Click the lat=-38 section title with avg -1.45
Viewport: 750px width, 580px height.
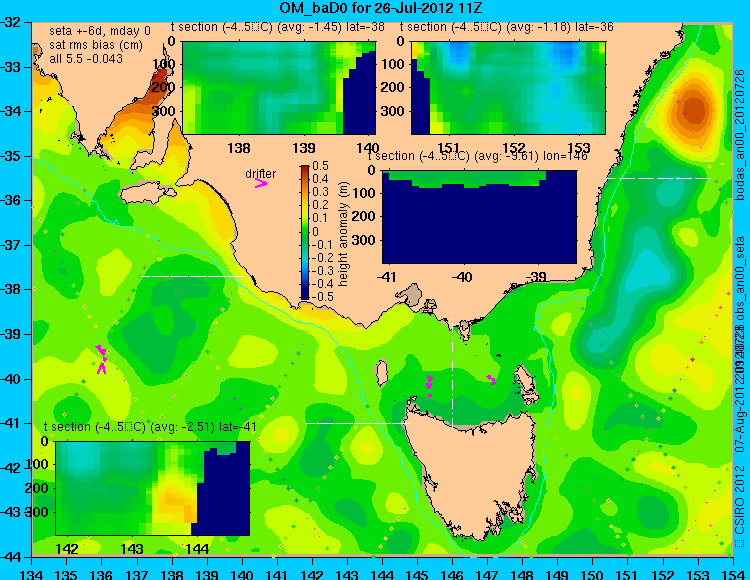pos(278,27)
